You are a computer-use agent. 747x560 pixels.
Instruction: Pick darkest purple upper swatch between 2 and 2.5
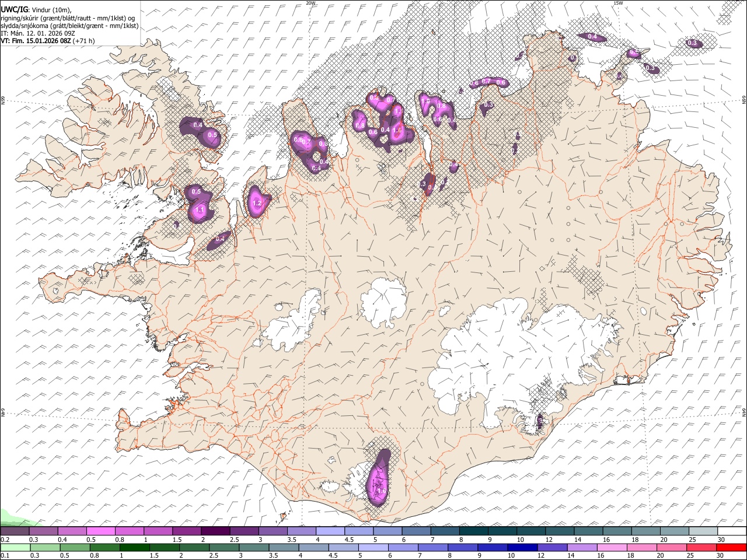tap(215, 531)
